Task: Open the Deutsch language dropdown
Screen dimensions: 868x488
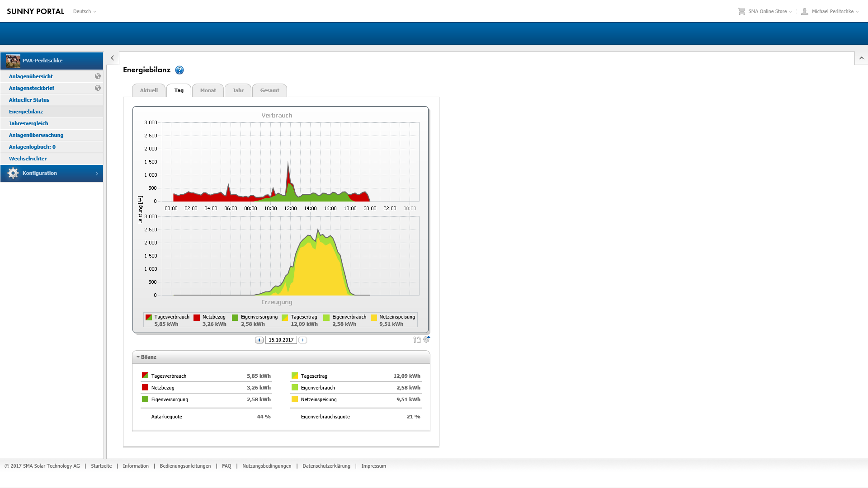Action: [85, 11]
